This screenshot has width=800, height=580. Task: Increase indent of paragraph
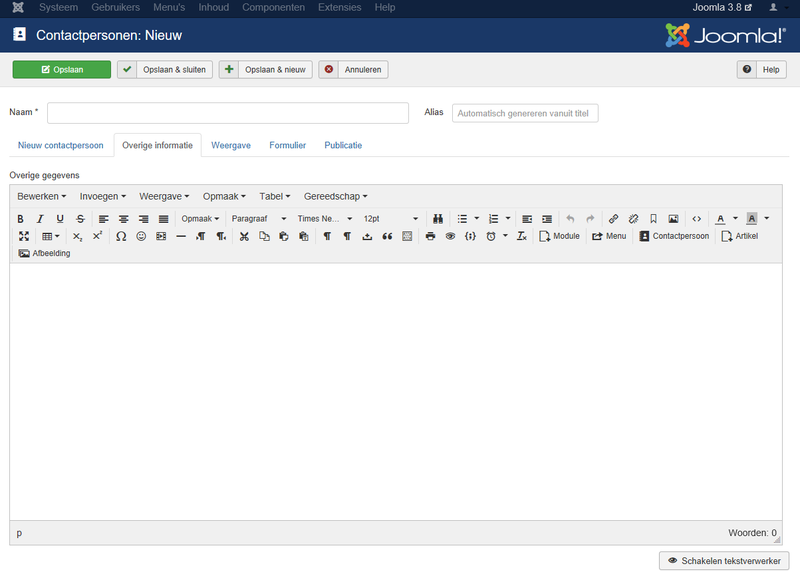547,219
